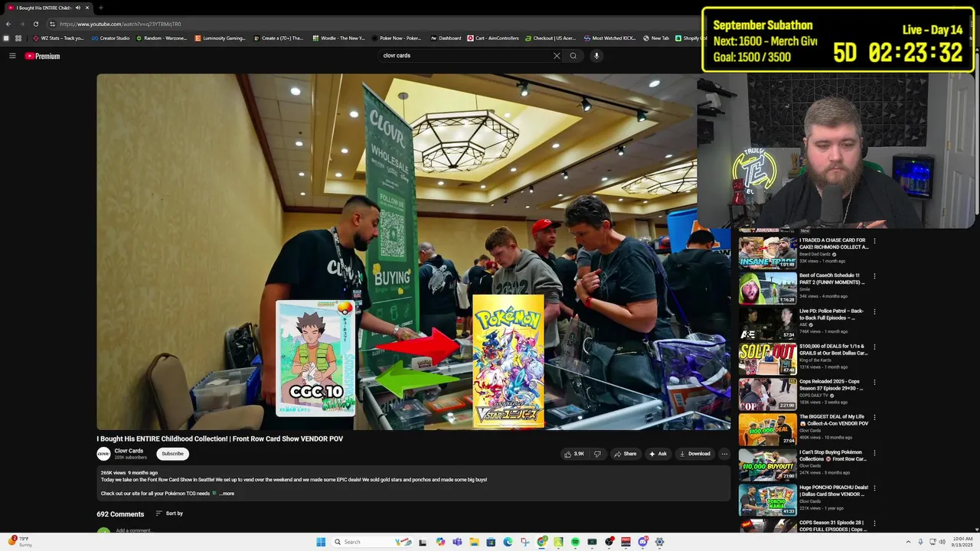Open a new browser tab
The image size is (980, 551).
[x=100, y=8]
